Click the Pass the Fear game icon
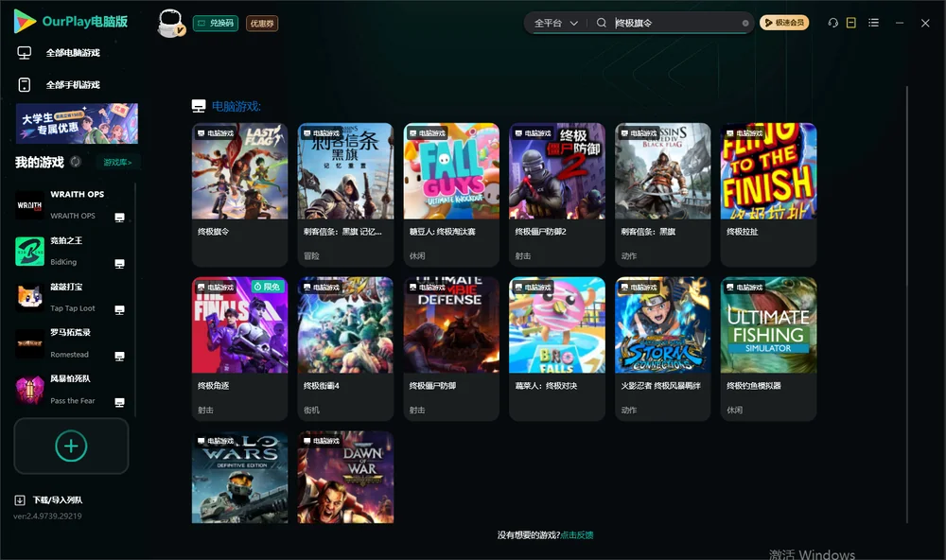946x560 pixels. pyautogui.click(x=29, y=390)
